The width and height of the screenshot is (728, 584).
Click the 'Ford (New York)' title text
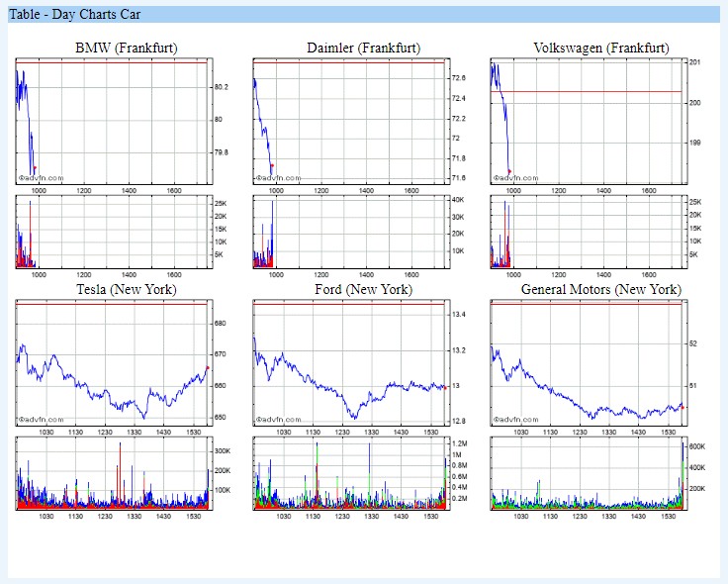pos(364,289)
